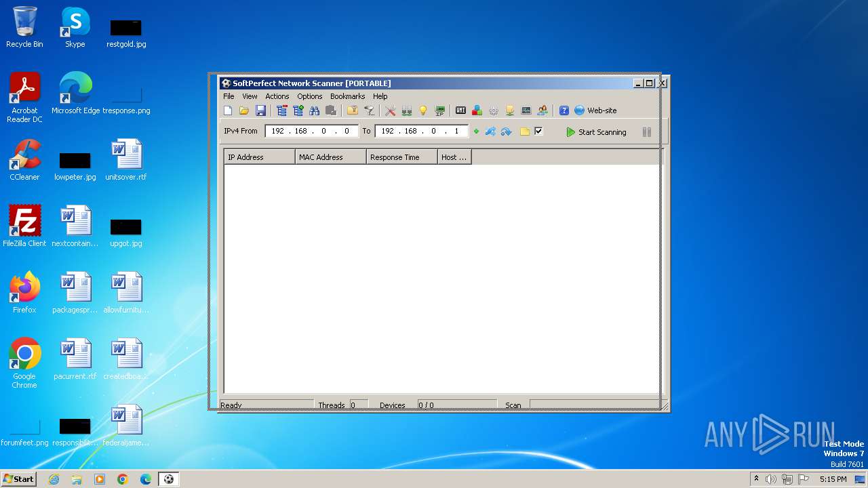Viewport: 868px width, 488px height.
Task: Select the Skype desktop shortcut
Action: (x=75, y=27)
